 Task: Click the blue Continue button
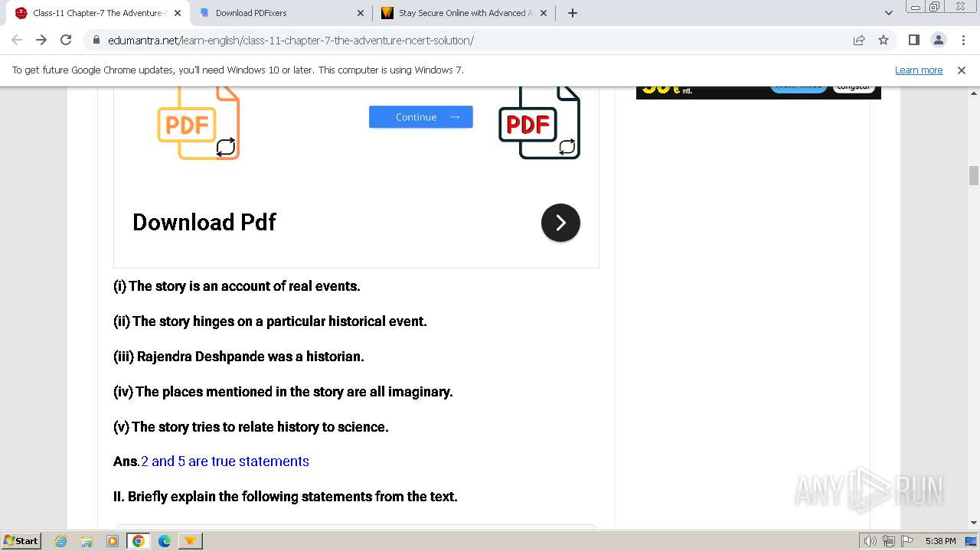pyautogui.click(x=420, y=117)
